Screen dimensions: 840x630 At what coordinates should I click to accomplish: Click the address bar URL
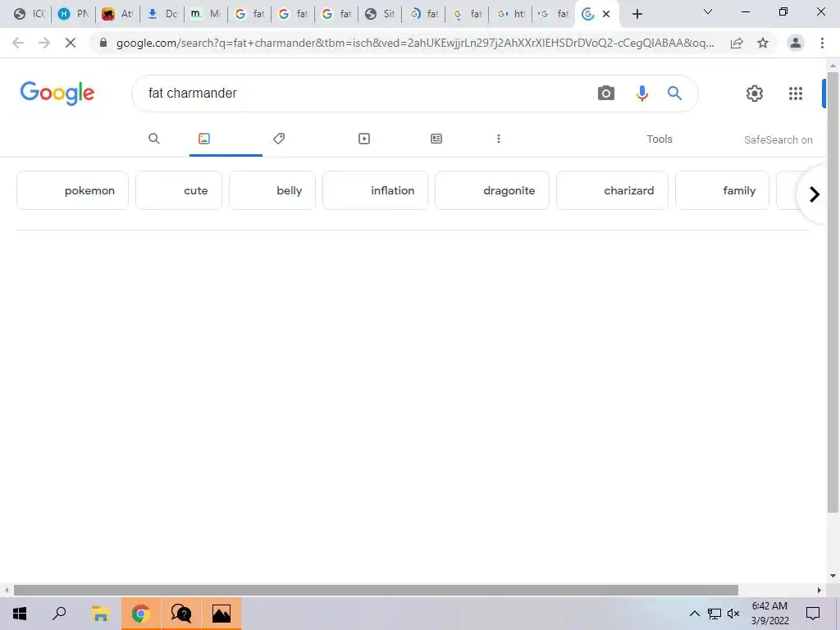(414, 43)
